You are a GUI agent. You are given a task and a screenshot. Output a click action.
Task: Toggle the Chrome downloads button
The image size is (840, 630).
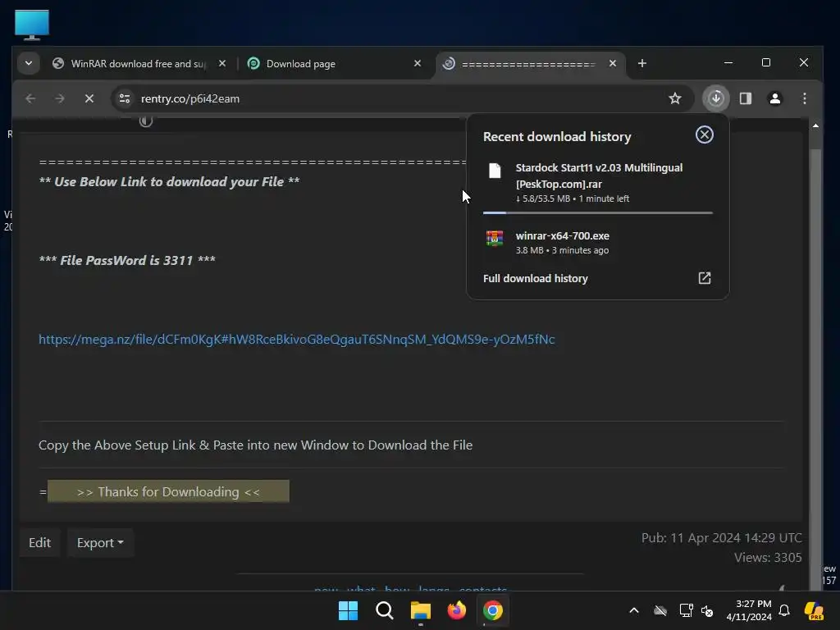point(715,98)
